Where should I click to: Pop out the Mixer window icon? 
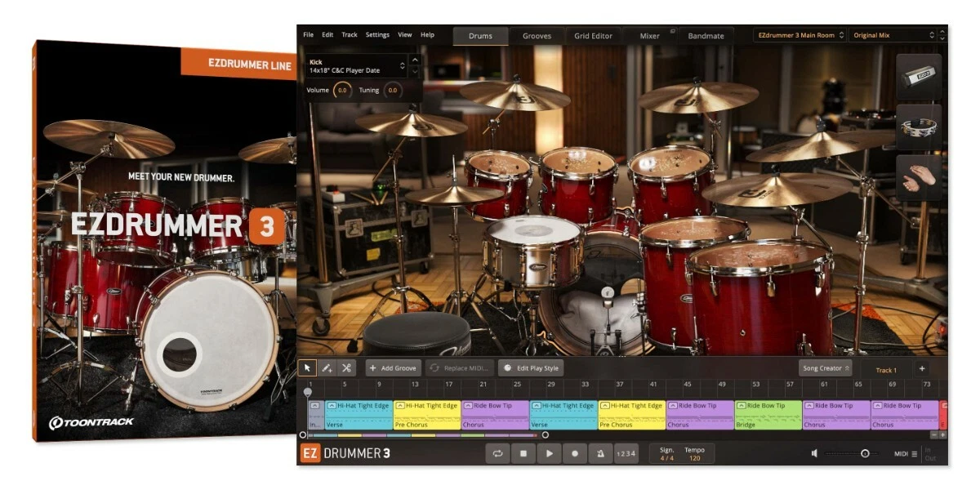(672, 31)
